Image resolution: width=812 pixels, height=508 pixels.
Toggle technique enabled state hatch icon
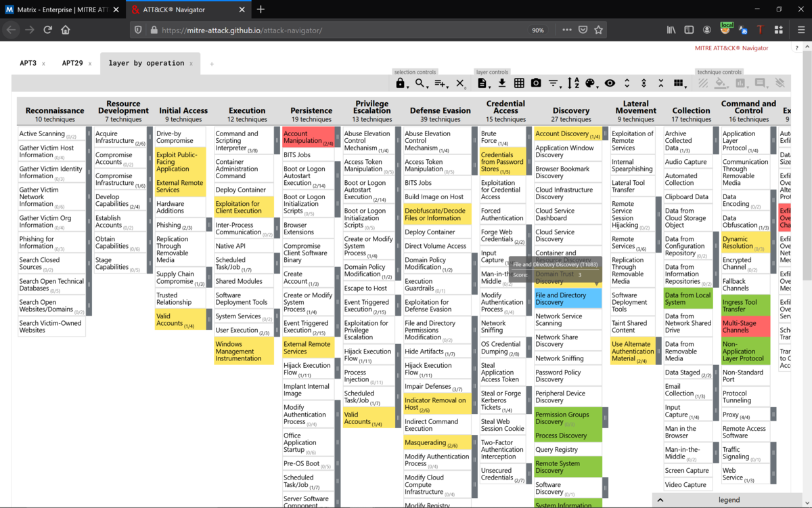pyautogui.click(x=704, y=83)
